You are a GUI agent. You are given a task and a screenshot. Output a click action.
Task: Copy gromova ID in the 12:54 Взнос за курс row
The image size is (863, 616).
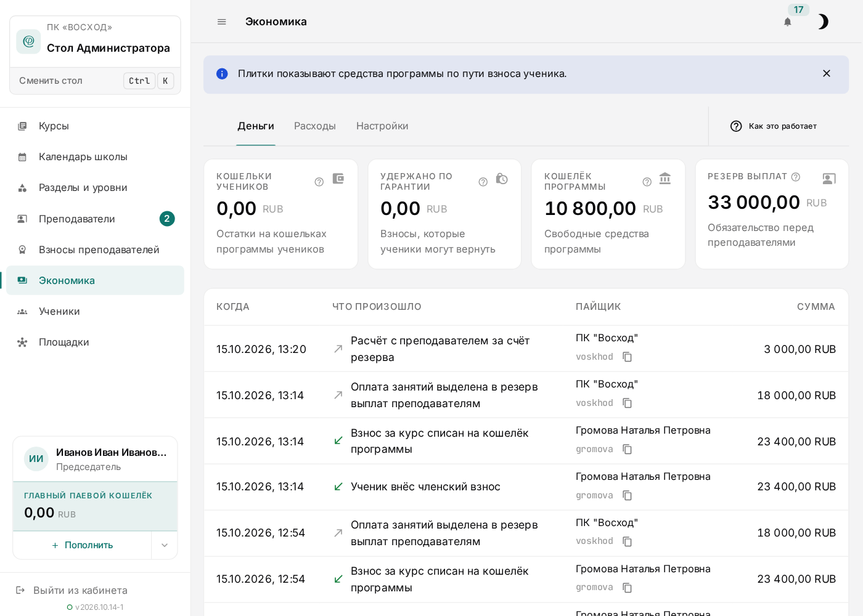[628, 588]
